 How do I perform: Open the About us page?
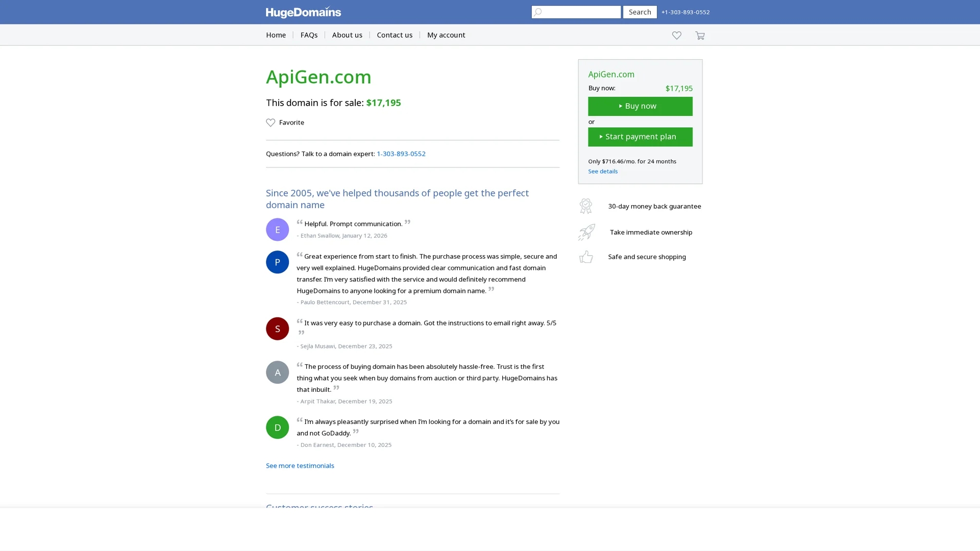[347, 35]
